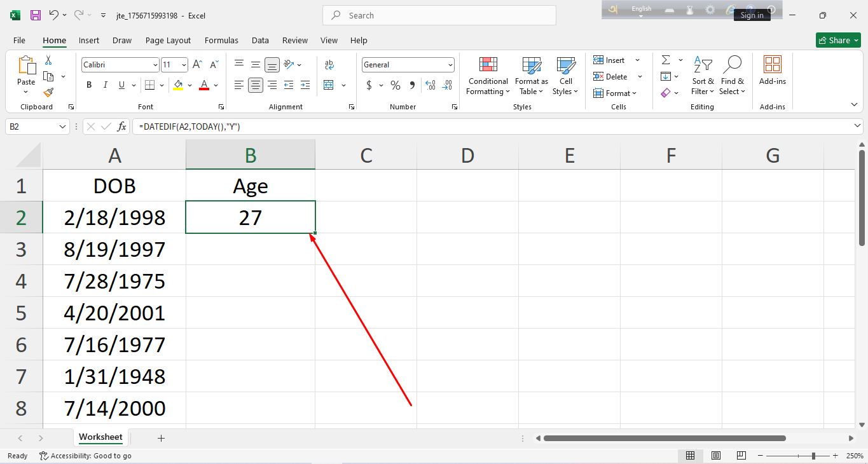
Task: Expand the Conditional Formatting dropdown
Action: pos(488,76)
